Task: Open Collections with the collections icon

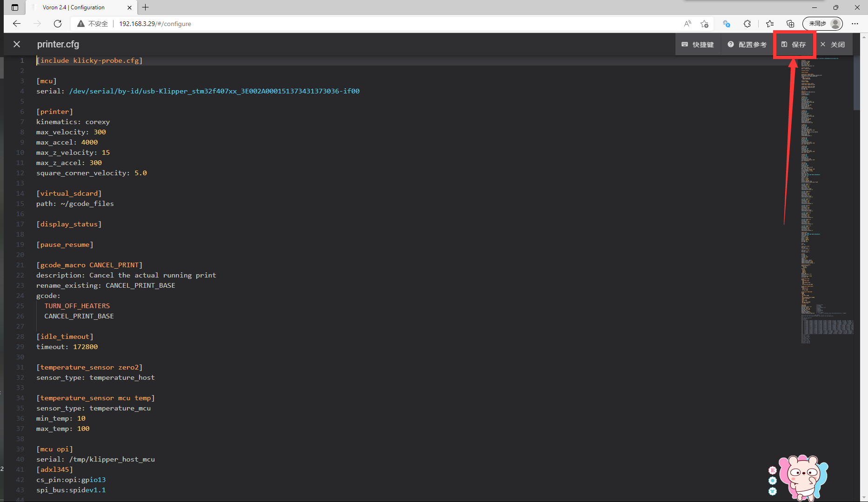Action: click(790, 24)
